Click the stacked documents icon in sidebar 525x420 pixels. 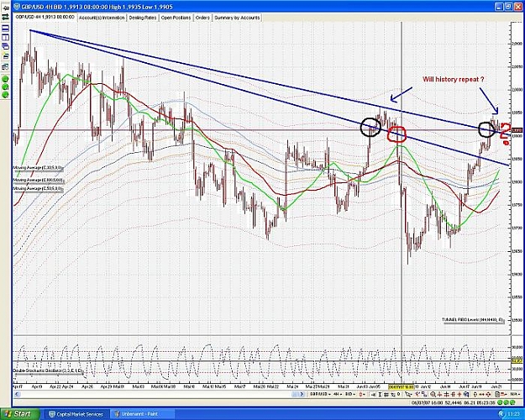coord(6,66)
